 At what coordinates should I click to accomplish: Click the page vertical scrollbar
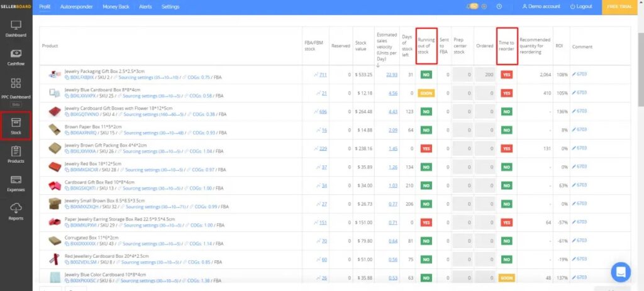pyautogui.click(x=640, y=63)
